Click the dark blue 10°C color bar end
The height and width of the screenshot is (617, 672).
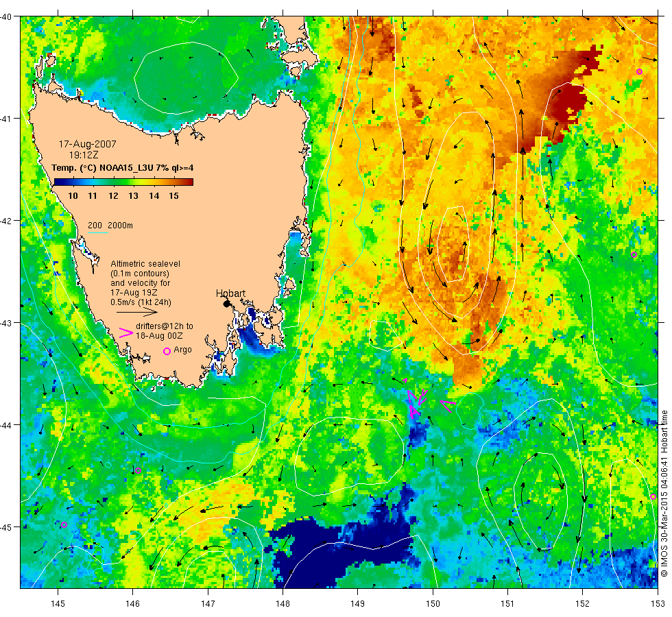click(x=58, y=182)
